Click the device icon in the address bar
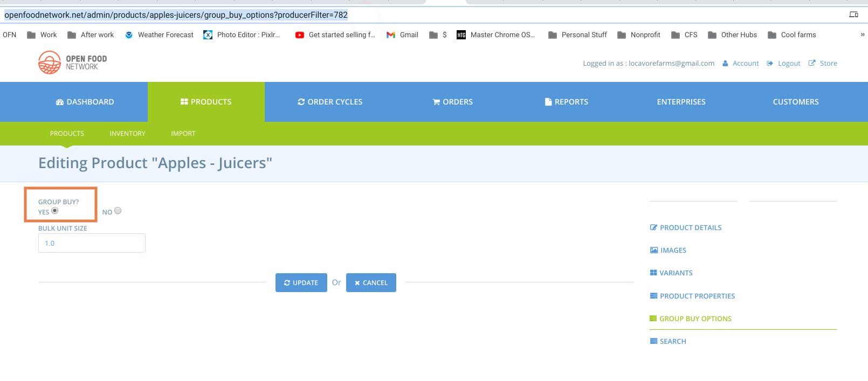This screenshot has height=381, width=868. 853,15
